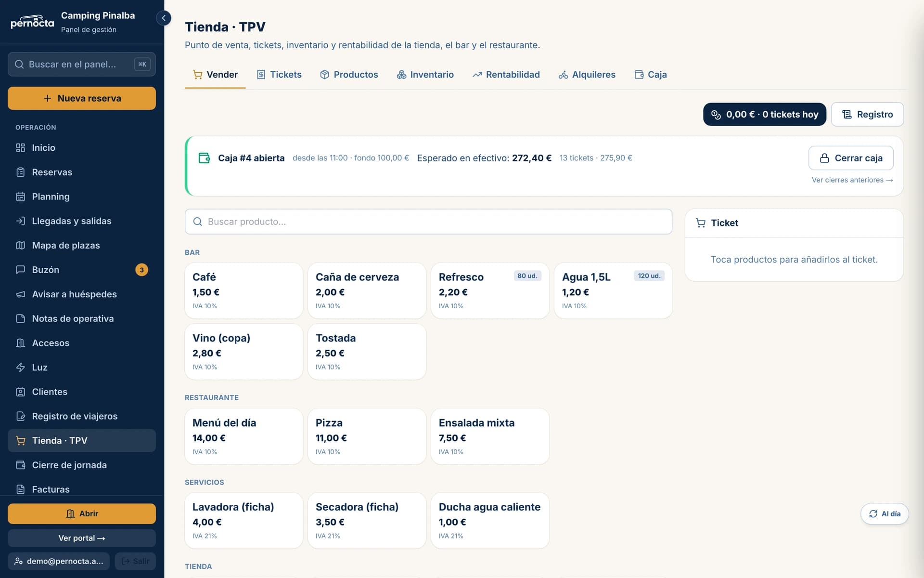Click the Cierre de jornada wallet icon

point(20,465)
